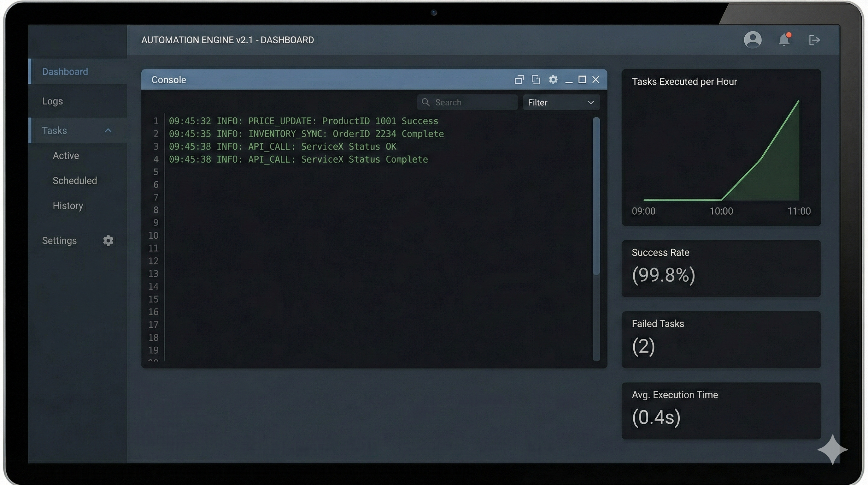
Task: Click the magnifier icon in Search
Action: pos(425,102)
